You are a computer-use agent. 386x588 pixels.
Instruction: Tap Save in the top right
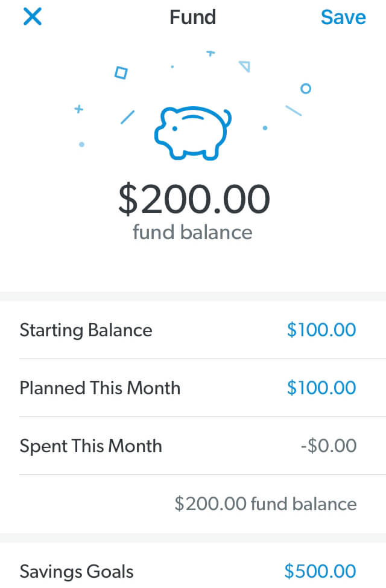coord(343,18)
